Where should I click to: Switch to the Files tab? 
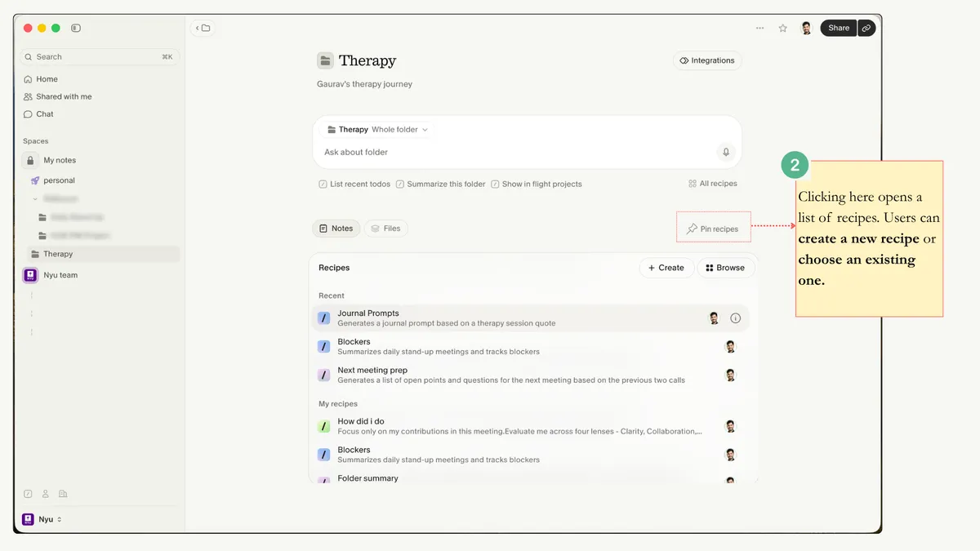[385, 229]
